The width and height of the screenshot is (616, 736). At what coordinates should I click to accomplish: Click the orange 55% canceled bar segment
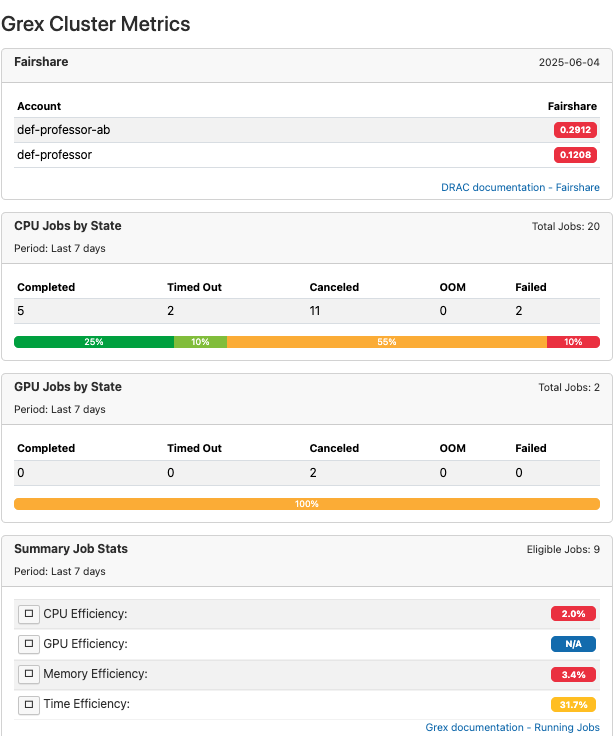387,342
